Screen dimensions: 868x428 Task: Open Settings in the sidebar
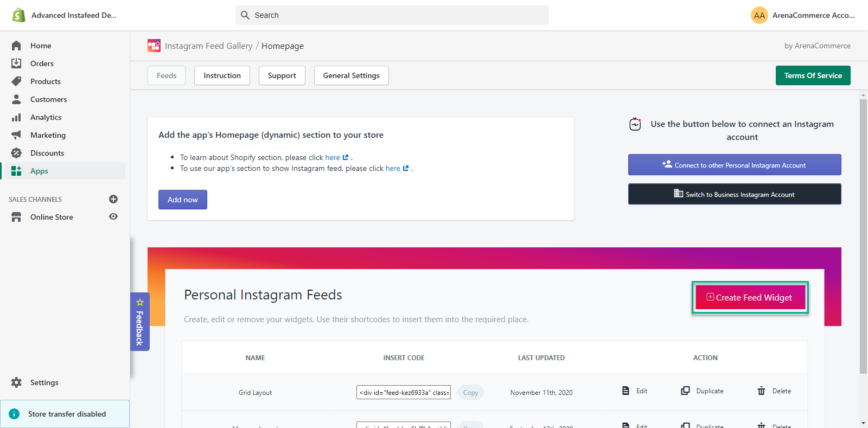point(44,382)
